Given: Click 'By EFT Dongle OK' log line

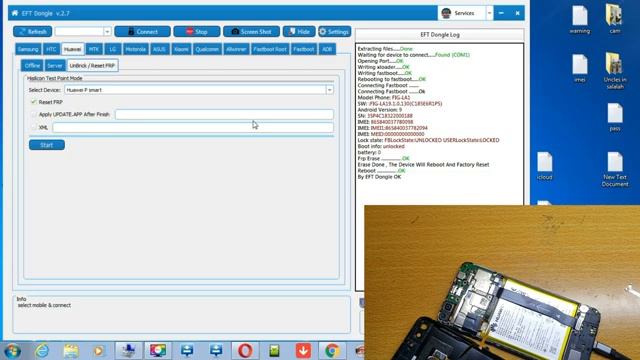Looking at the screenshot, I should [x=379, y=177].
